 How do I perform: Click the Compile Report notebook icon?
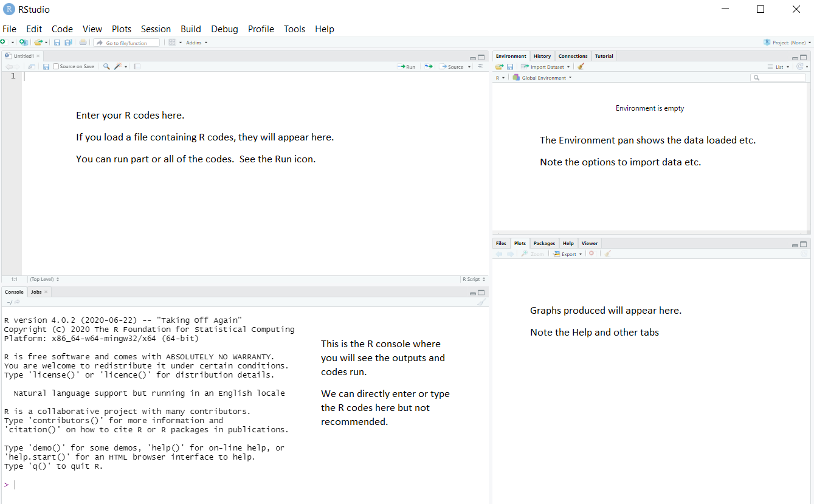click(x=137, y=66)
